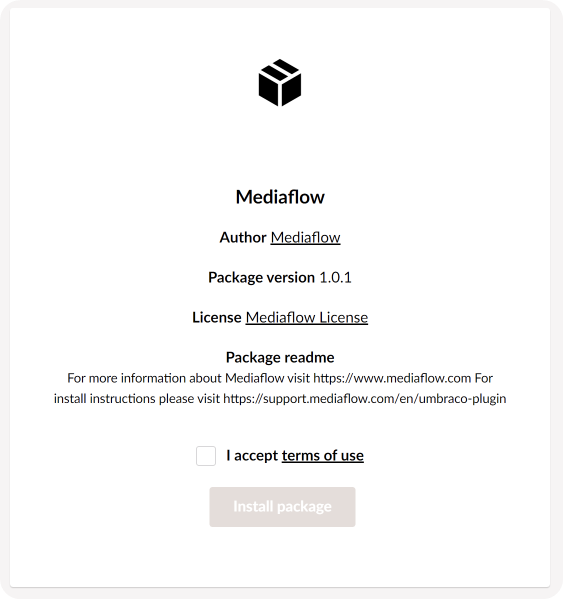Click the support.mediaflow.com umbraco-plugin URL text
The width and height of the screenshot is (563, 599).
365,399
